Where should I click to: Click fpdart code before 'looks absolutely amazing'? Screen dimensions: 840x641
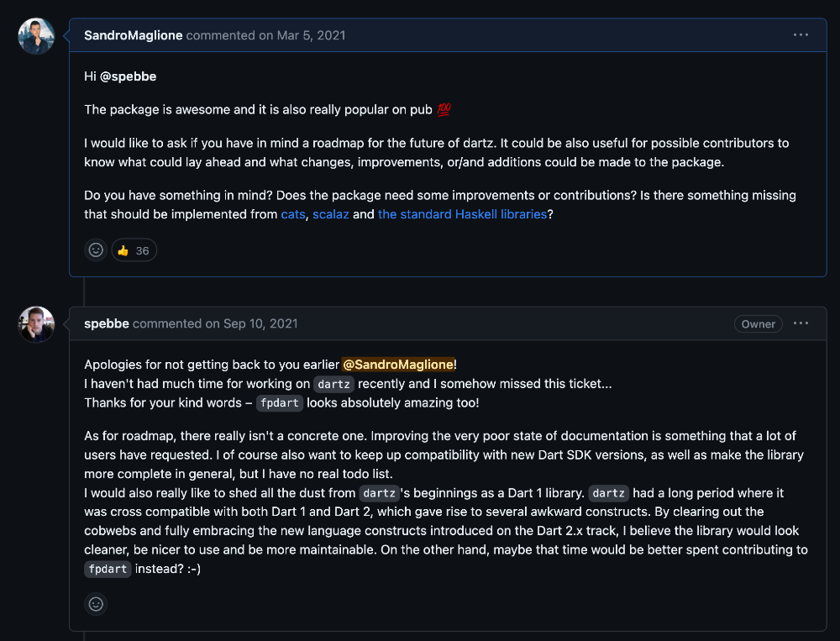(x=279, y=403)
